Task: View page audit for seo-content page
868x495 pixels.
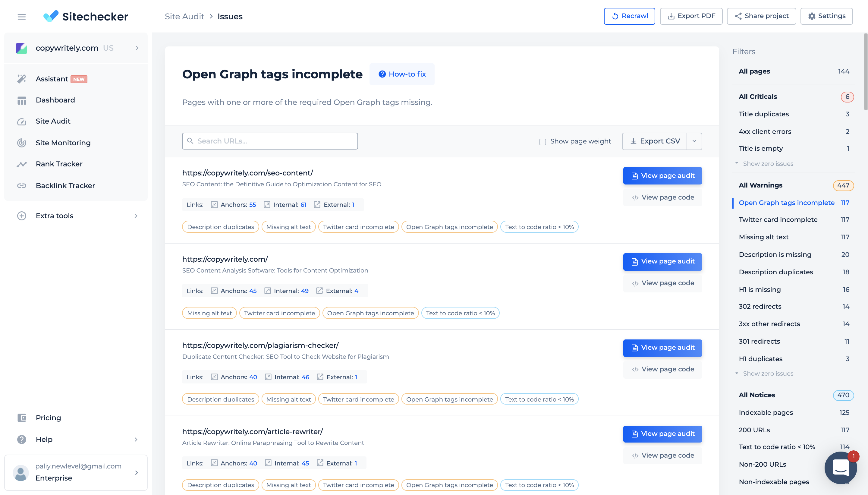Action: pos(662,176)
